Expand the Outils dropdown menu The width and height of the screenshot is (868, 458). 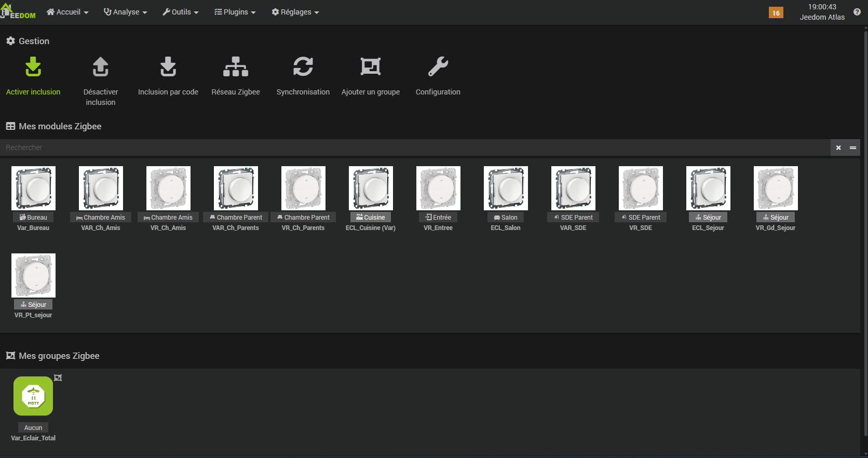point(181,12)
